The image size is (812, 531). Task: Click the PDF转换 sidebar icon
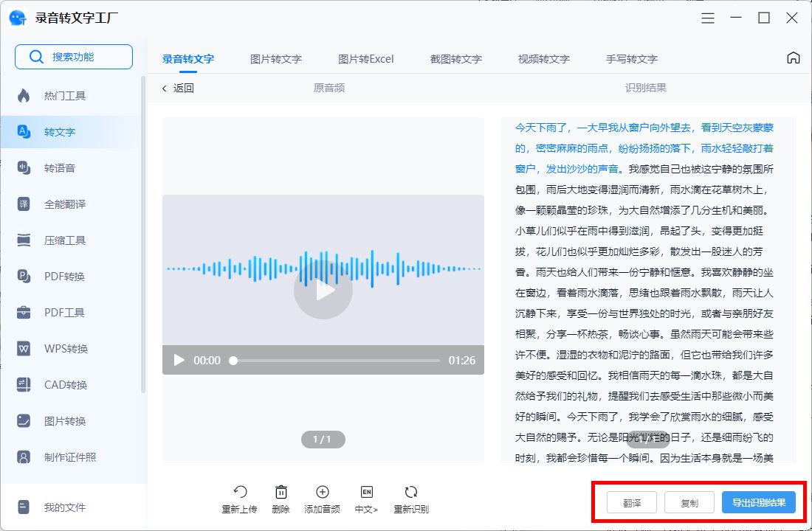click(24, 276)
